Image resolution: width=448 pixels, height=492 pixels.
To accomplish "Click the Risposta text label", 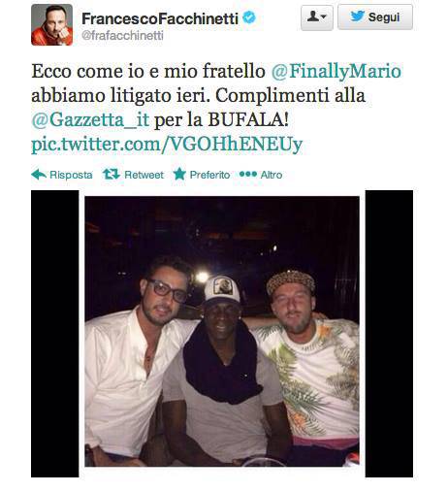I will coord(71,175).
